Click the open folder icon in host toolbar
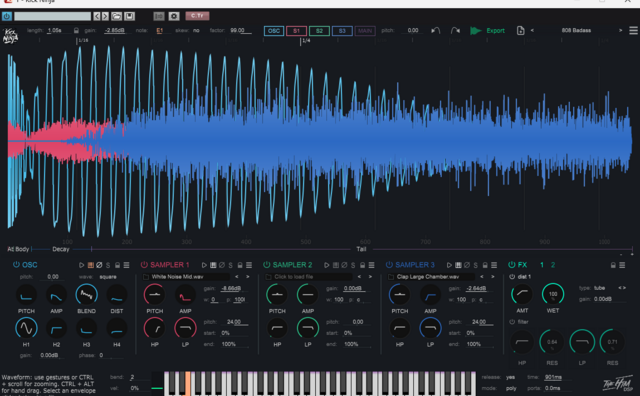Viewport: 640px width, 396px height. tap(117, 16)
